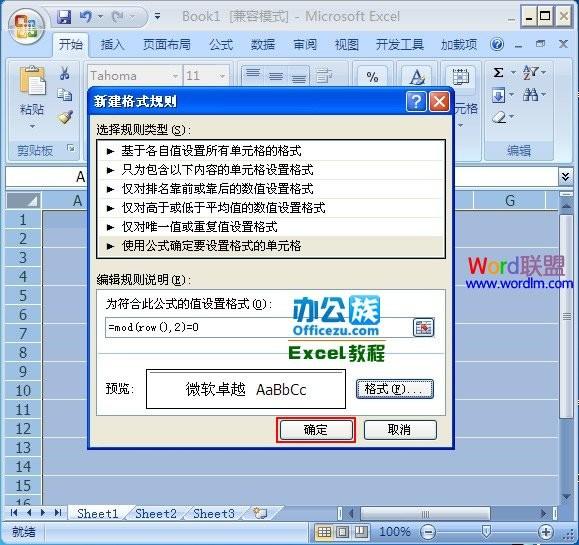Switch to Normal view icon
The image size is (579, 545).
click(324, 532)
